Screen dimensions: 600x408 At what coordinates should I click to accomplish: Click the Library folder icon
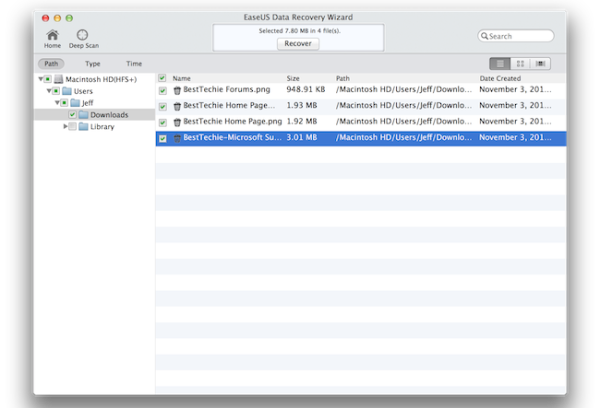point(83,127)
